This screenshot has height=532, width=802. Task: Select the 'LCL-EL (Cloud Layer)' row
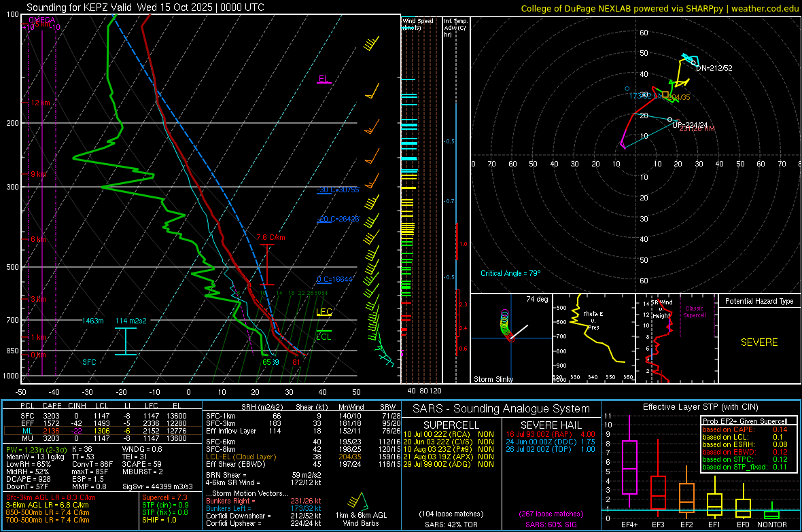pos(303,457)
